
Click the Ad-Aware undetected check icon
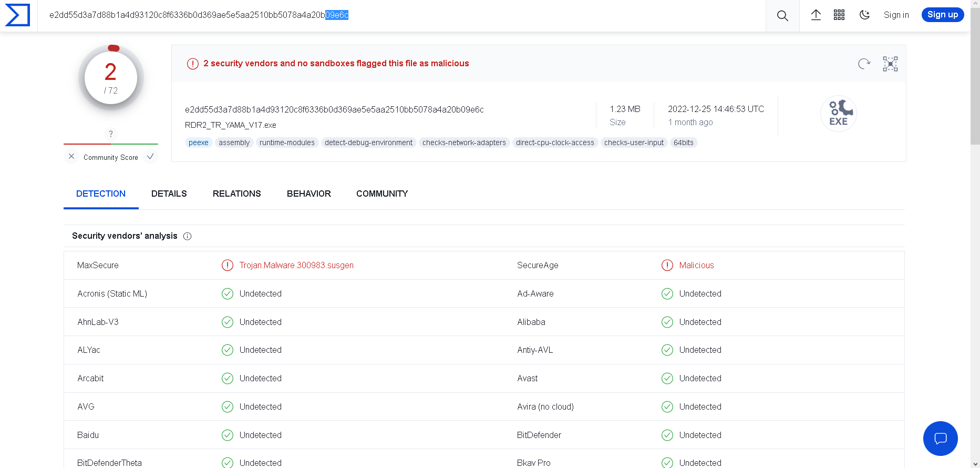click(667, 293)
